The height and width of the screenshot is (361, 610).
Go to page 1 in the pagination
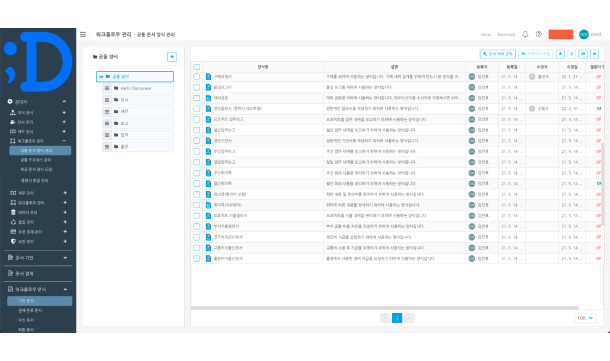point(397,318)
